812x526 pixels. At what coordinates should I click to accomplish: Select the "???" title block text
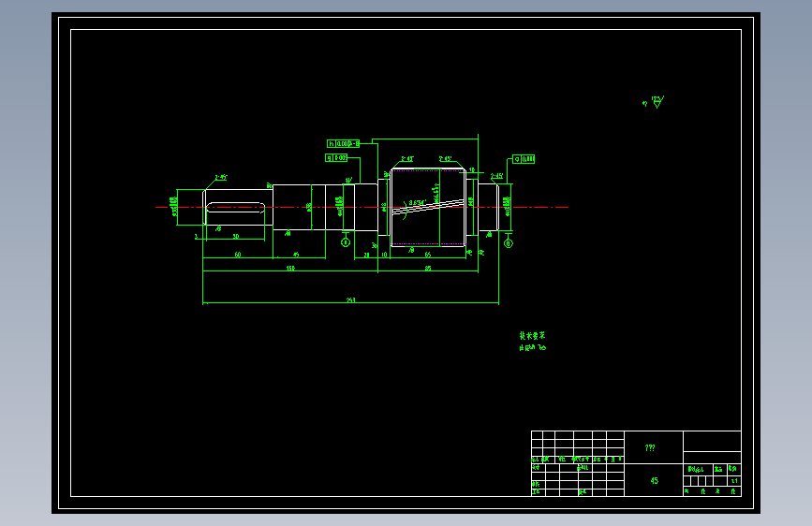tap(650, 447)
